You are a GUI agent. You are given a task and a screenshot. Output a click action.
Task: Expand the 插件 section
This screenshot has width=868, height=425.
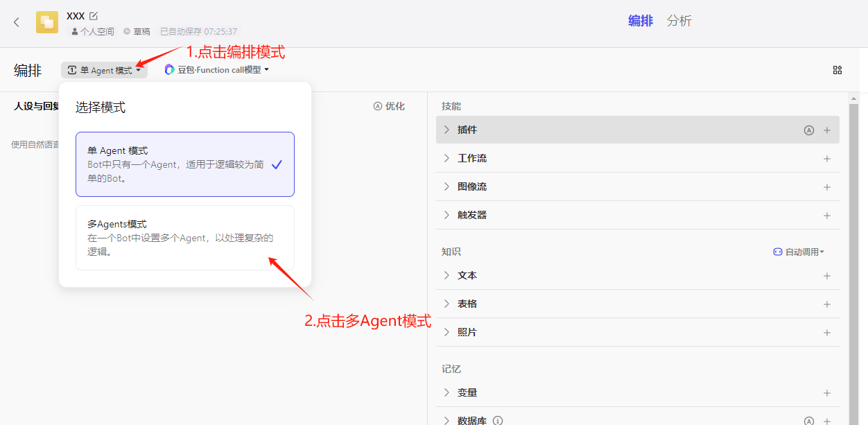[x=446, y=130]
